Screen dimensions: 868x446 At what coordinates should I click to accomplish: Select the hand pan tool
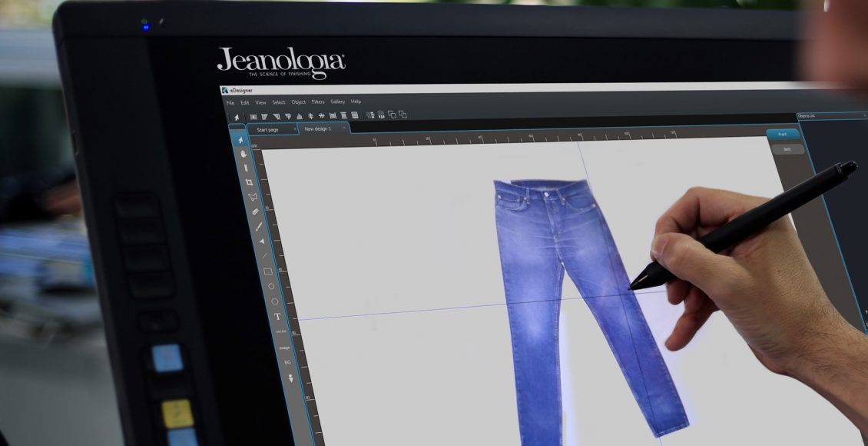tap(243, 154)
